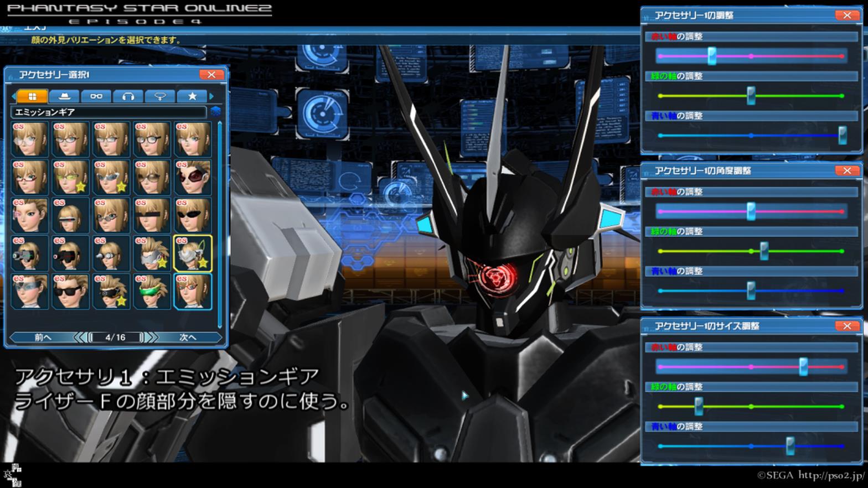This screenshot has width=868, height=488.
Task: Pick the black goggles with red lens
Action: [70, 253]
